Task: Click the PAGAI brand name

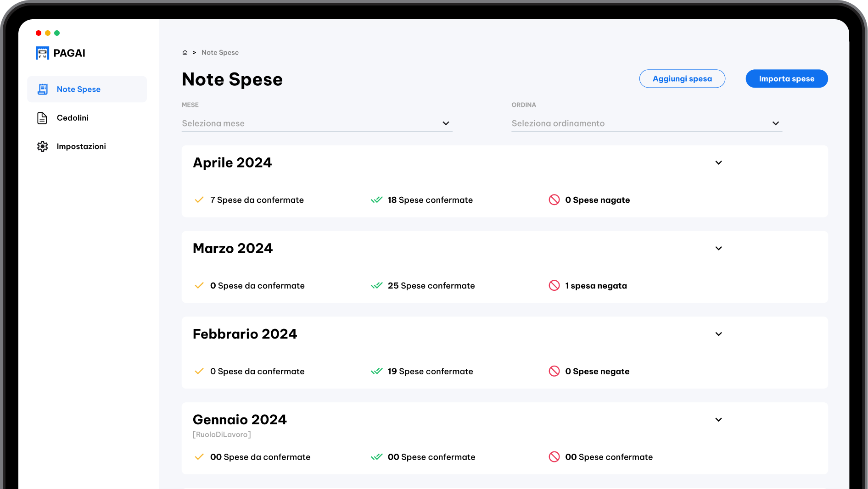Action: [x=69, y=53]
